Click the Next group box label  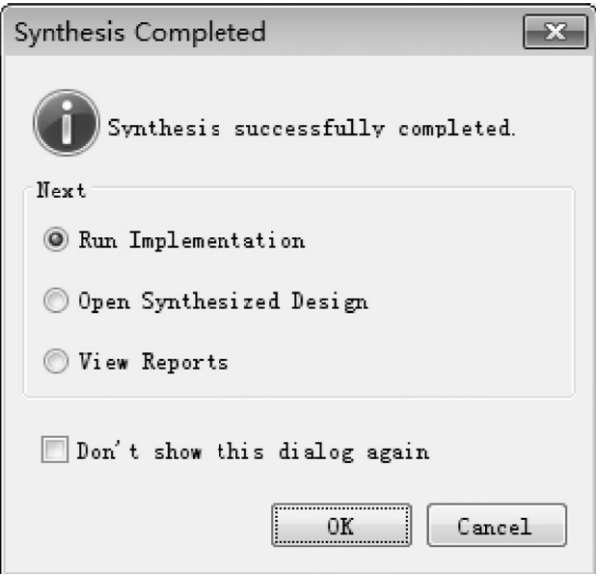62,190
